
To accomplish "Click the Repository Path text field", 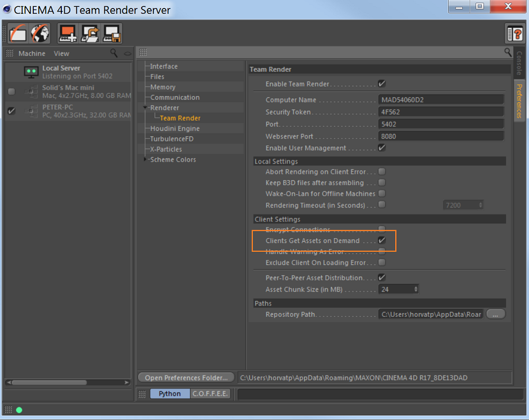I will [431, 314].
